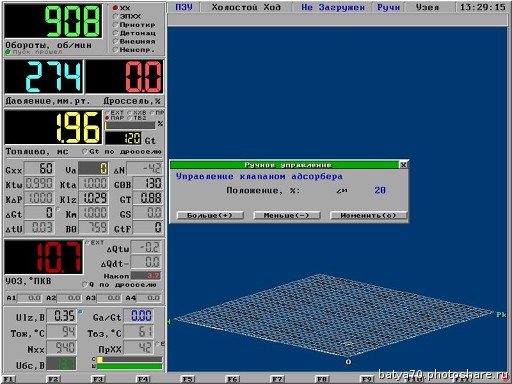
Task: Click the Gxx value field showing 60
Action: tap(39, 169)
